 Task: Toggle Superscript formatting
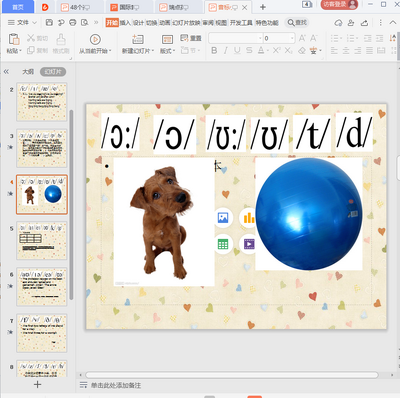[277, 51]
